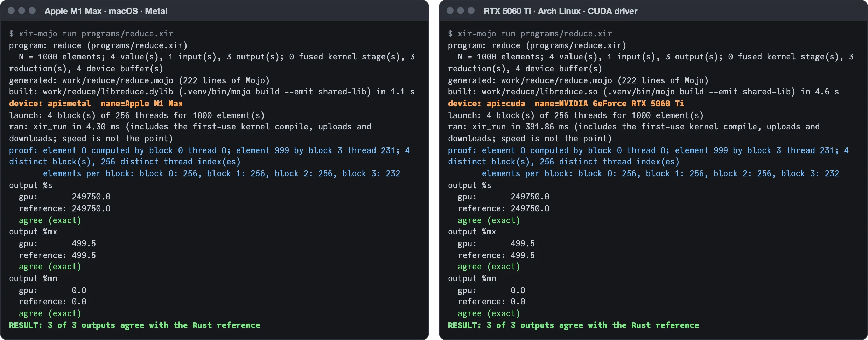The image size is (868, 340).
Task: Select 'program: reduce' line in the macOS window
Action: [x=98, y=45]
